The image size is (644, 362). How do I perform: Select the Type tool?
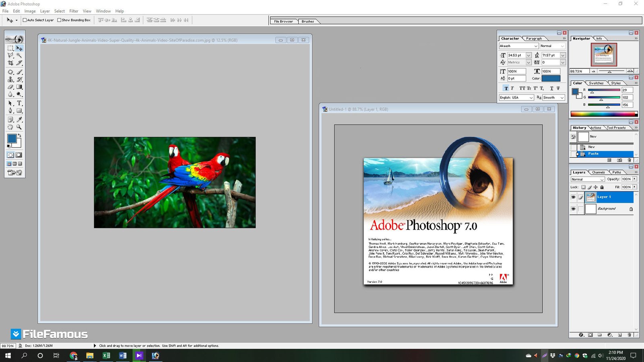click(19, 103)
